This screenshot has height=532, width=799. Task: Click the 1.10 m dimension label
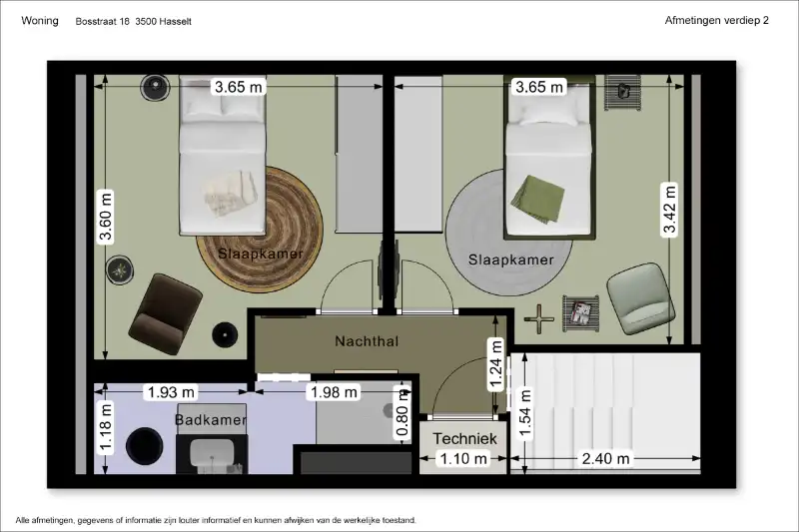click(463, 459)
